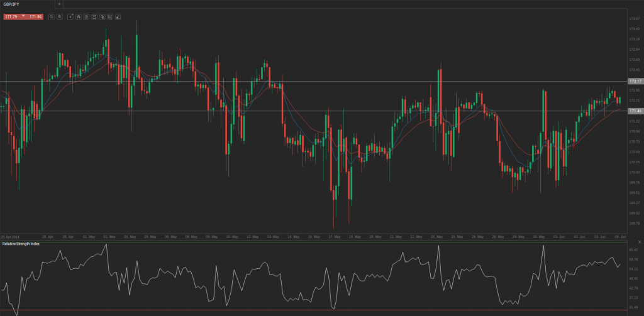Close the Relative Strength Index panel
Image resolution: width=644 pixels, height=316 pixels.
(639, 242)
